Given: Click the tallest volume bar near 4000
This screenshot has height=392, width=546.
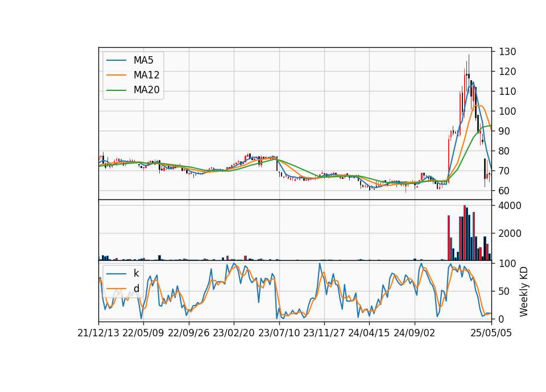Looking at the screenshot, I should pos(465,233).
